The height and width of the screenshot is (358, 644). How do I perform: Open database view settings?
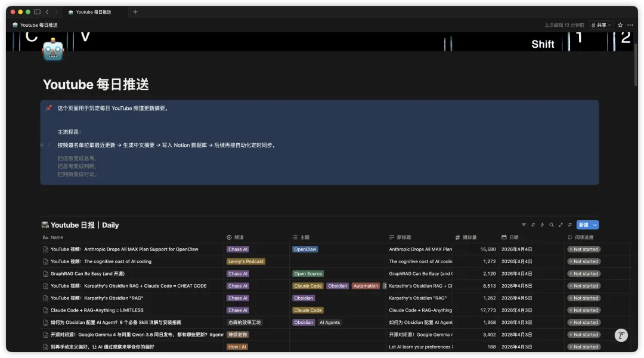(x=570, y=225)
